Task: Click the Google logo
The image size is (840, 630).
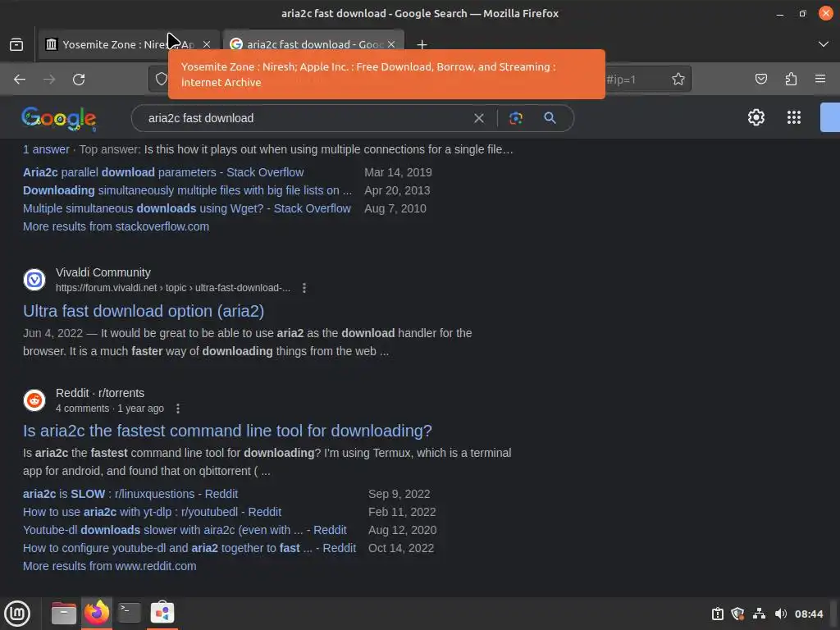Action: point(59,118)
